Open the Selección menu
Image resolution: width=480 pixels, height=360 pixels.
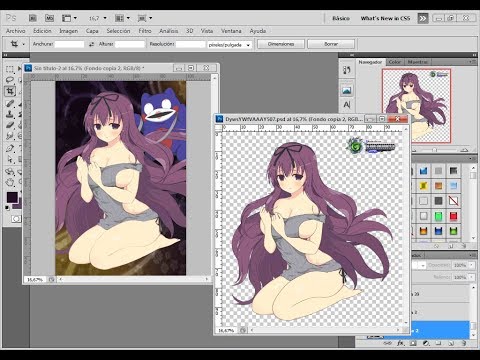118,31
